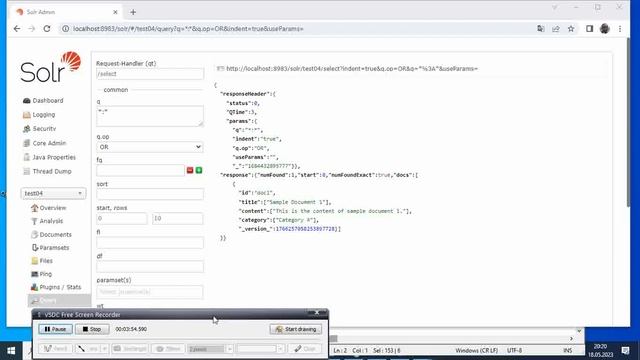This screenshot has width=640, height=360.
Task: Click the q query text area
Action: (x=150, y=116)
